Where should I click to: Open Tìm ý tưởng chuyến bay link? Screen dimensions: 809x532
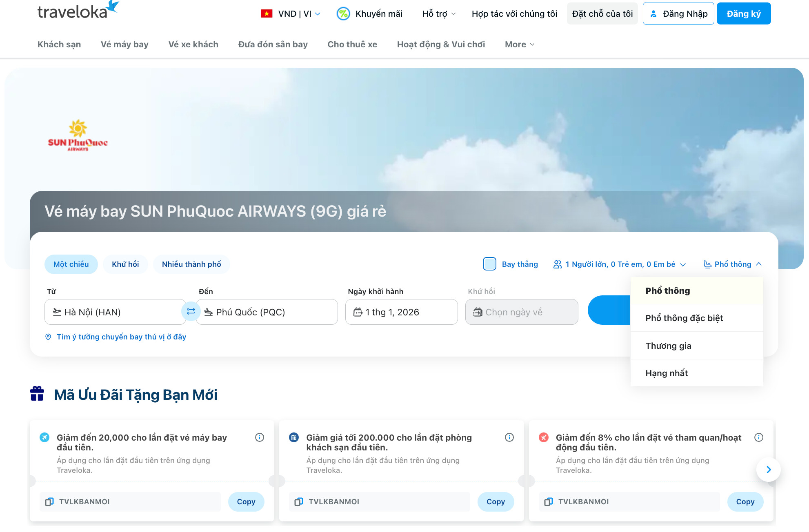(121, 337)
